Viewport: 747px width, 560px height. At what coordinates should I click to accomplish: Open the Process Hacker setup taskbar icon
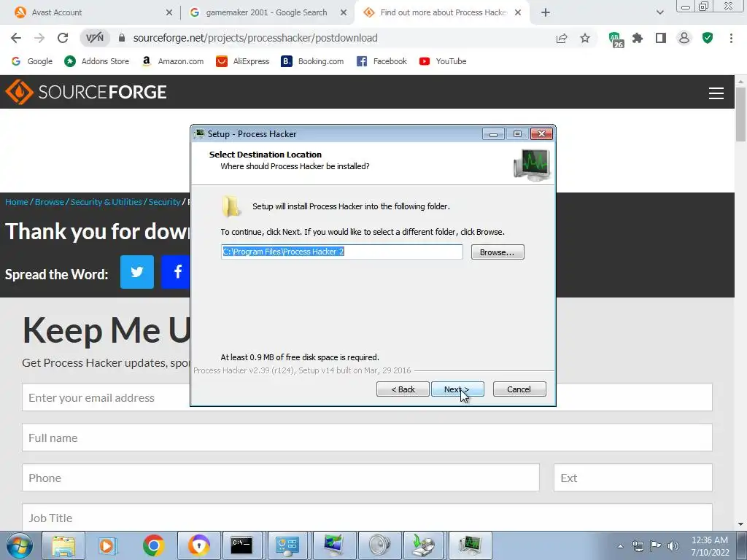click(470, 545)
